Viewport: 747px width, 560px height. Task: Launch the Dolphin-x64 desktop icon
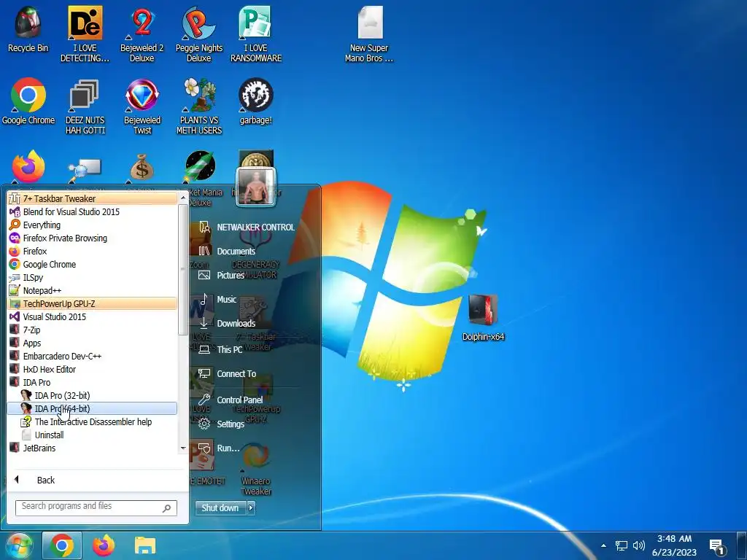tap(483, 316)
